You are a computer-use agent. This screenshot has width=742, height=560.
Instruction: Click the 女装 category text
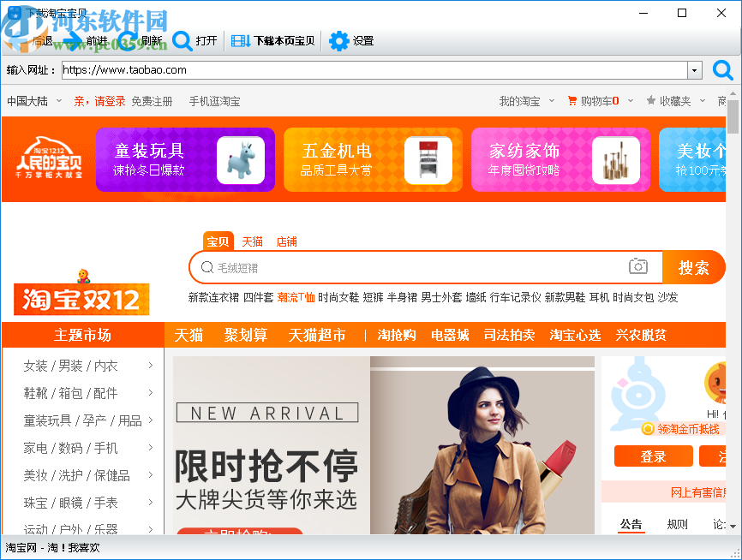(x=36, y=366)
